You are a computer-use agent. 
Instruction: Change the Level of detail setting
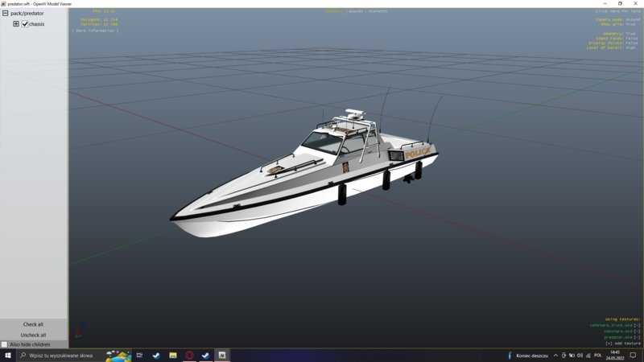click(x=611, y=47)
